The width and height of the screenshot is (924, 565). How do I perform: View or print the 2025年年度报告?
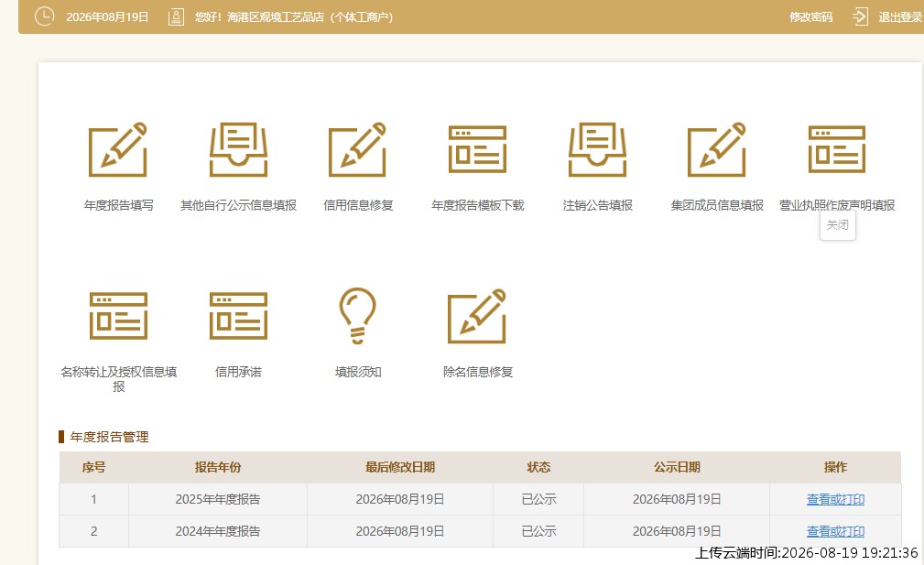click(x=835, y=499)
